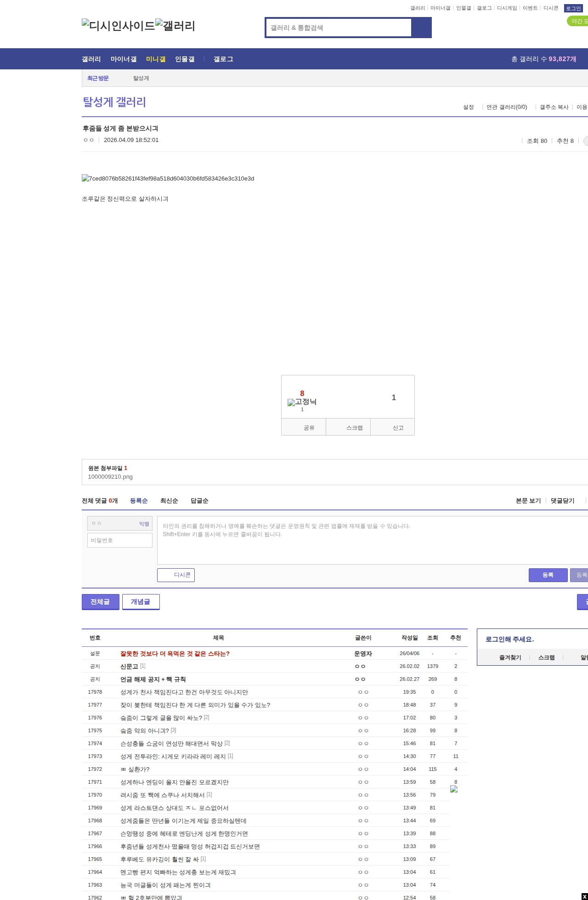
Task: Report the post using 신고
Action: pyautogui.click(x=393, y=427)
